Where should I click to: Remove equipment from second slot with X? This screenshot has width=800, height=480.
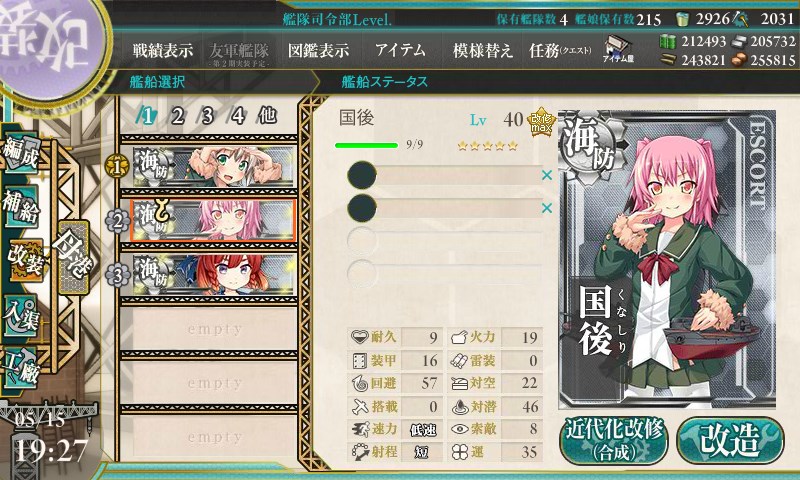[x=547, y=208]
